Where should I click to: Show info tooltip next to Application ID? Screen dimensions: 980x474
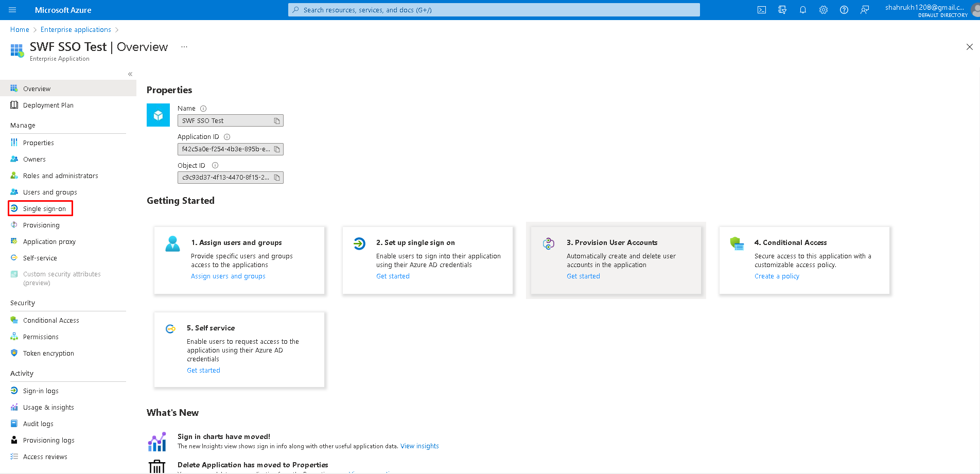click(227, 137)
